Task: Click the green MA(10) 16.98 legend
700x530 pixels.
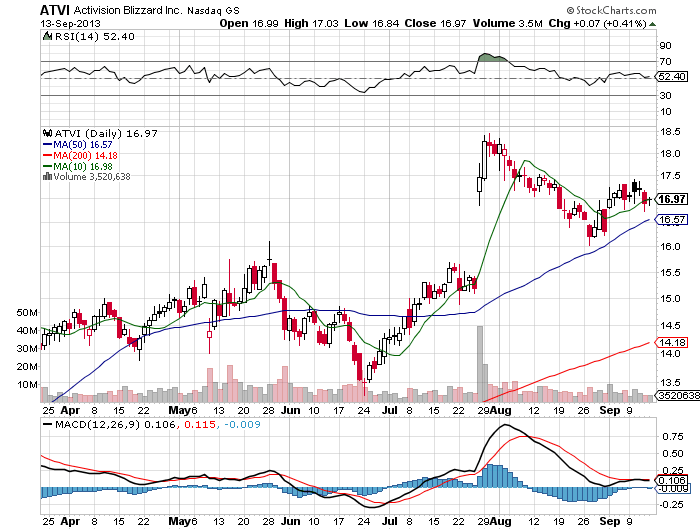Action: pos(78,167)
